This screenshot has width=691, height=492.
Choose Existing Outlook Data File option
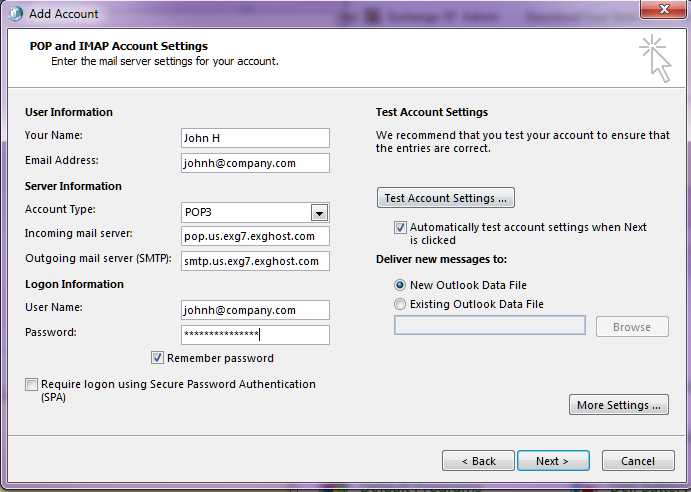401,304
